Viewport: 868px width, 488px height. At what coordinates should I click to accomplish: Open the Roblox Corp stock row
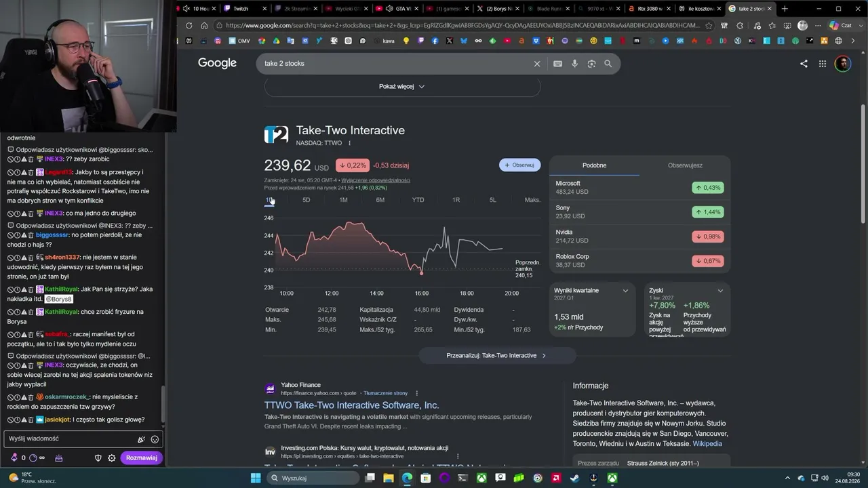point(639,261)
